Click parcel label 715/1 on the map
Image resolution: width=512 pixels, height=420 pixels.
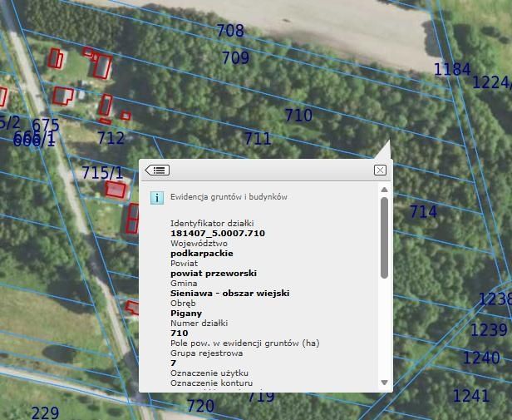tap(102, 172)
